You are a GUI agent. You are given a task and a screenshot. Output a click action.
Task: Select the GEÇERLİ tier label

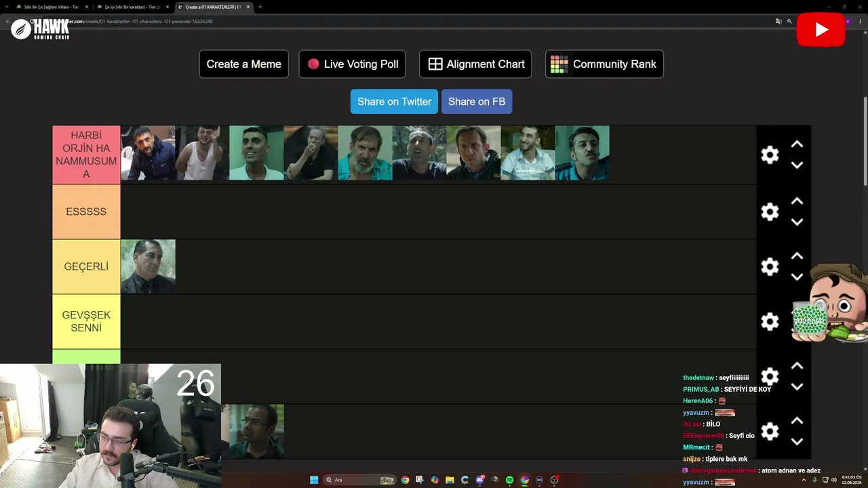click(86, 266)
